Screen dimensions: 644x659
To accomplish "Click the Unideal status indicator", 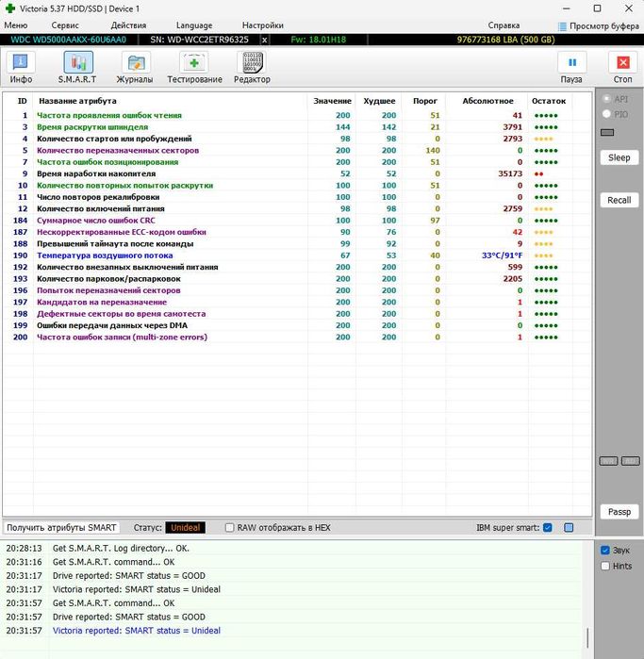I will tap(186, 527).
